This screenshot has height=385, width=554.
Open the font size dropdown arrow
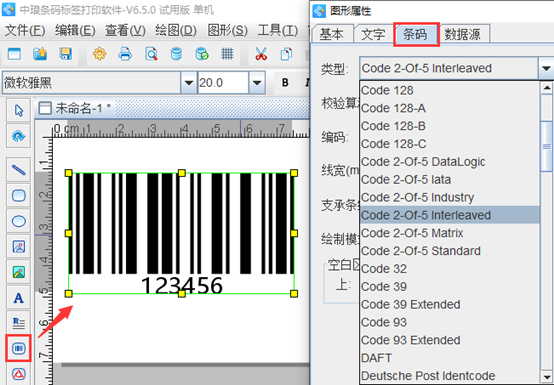pyautogui.click(x=257, y=83)
